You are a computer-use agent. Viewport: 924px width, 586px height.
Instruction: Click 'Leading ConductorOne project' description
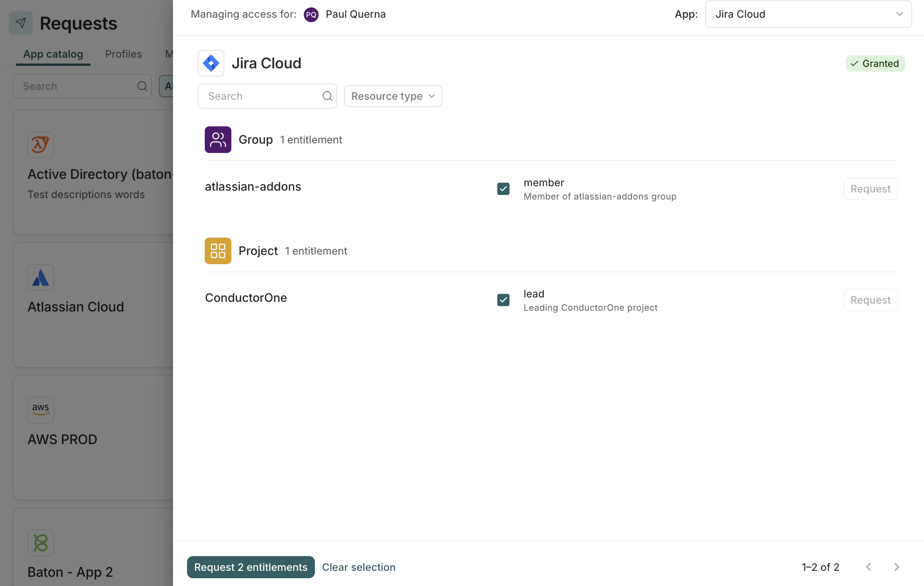click(591, 307)
